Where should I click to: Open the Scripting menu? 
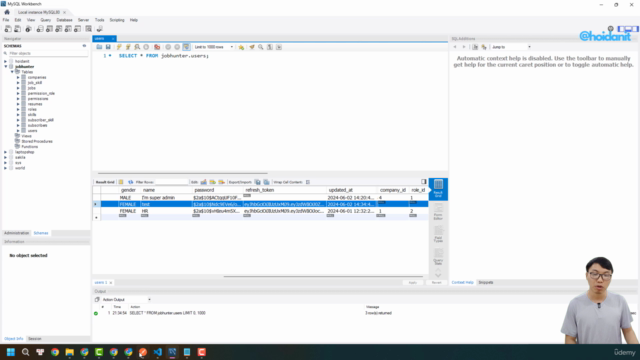click(117, 20)
